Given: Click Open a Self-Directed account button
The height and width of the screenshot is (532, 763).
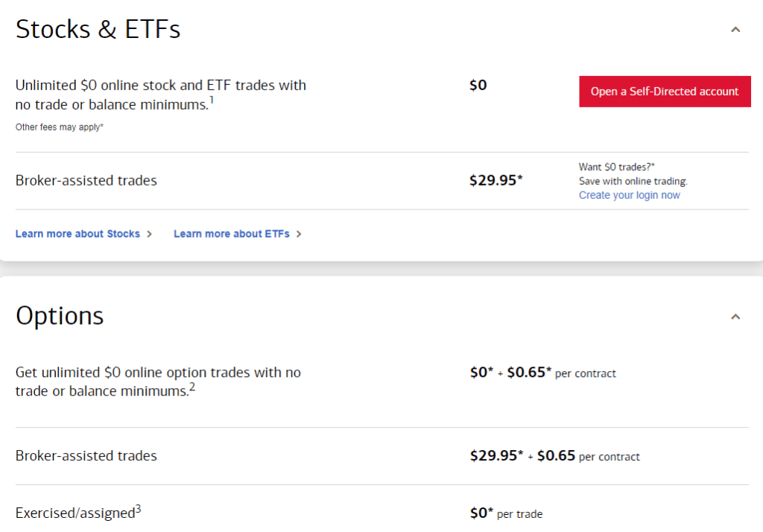Looking at the screenshot, I should click(x=665, y=92).
